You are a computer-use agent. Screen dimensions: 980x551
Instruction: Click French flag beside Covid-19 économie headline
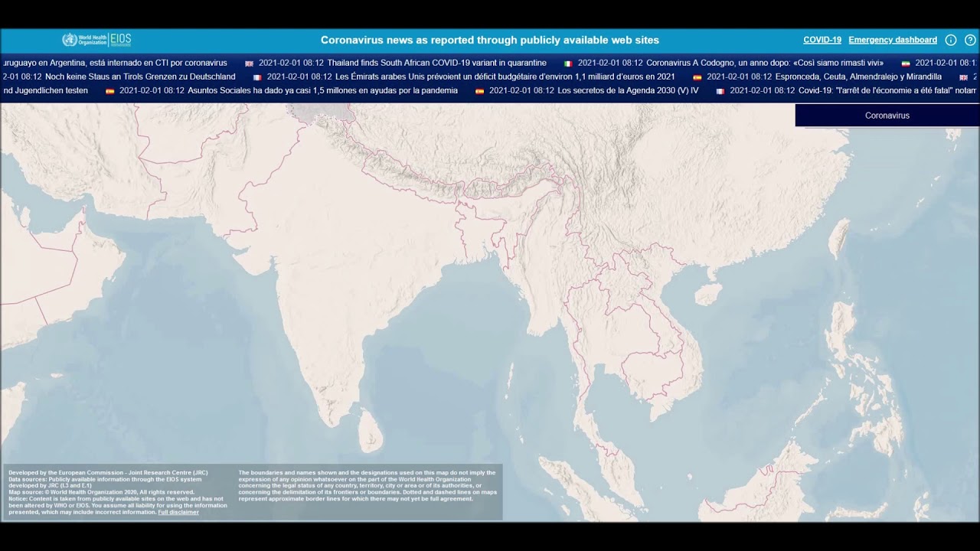pyautogui.click(x=720, y=91)
